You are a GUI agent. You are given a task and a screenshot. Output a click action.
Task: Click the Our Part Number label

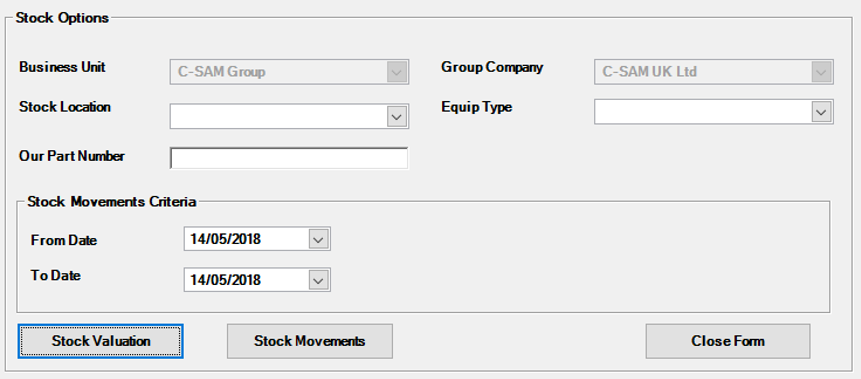click(72, 156)
